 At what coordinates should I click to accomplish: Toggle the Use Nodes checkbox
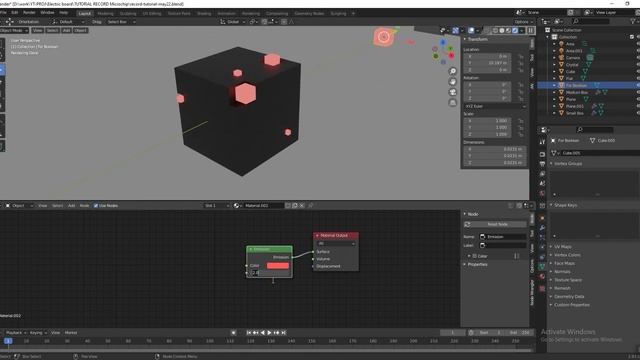tap(96, 206)
